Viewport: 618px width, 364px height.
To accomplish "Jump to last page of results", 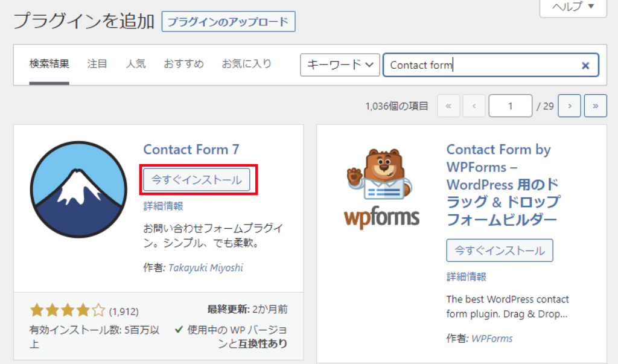I will click(x=595, y=106).
